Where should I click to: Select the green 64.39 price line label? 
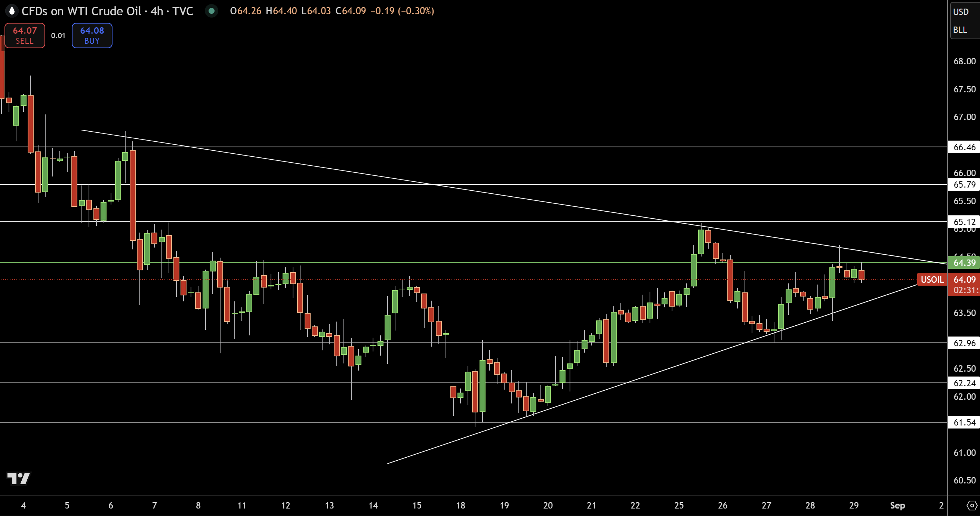point(964,262)
